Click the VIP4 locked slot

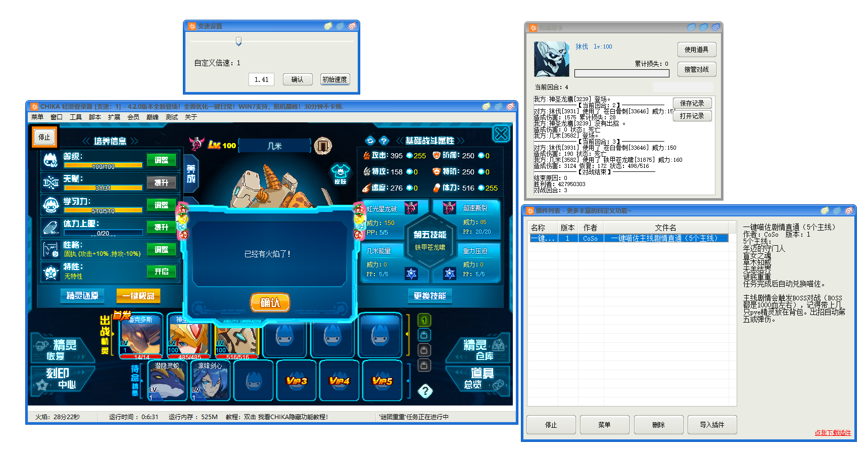click(339, 381)
